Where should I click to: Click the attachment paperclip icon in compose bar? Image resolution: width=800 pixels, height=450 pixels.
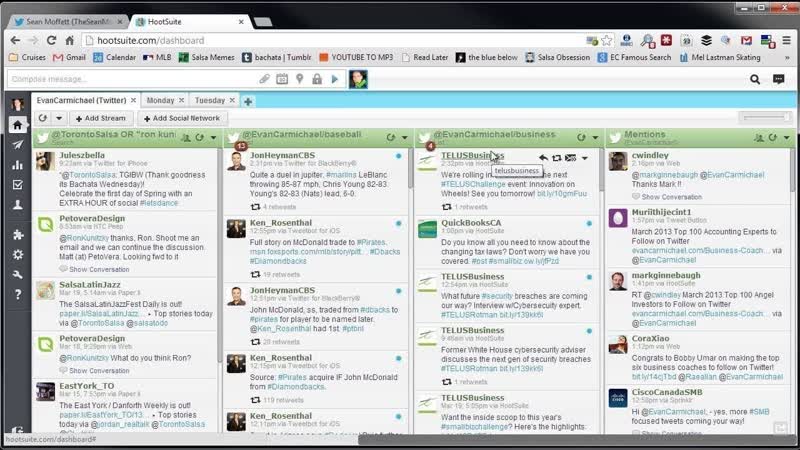pos(264,79)
